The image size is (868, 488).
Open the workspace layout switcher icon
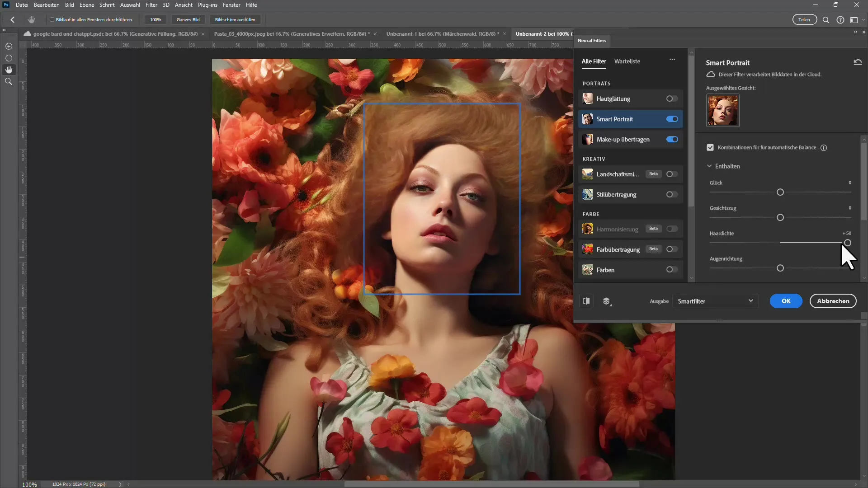point(854,20)
